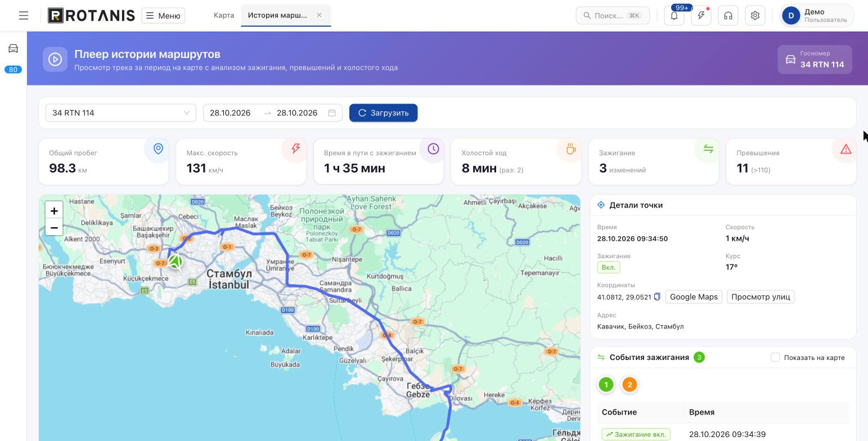This screenshot has width=868, height=441.
Task: Open the lightning quick actions icon
Action: click(x=701, y=16)
